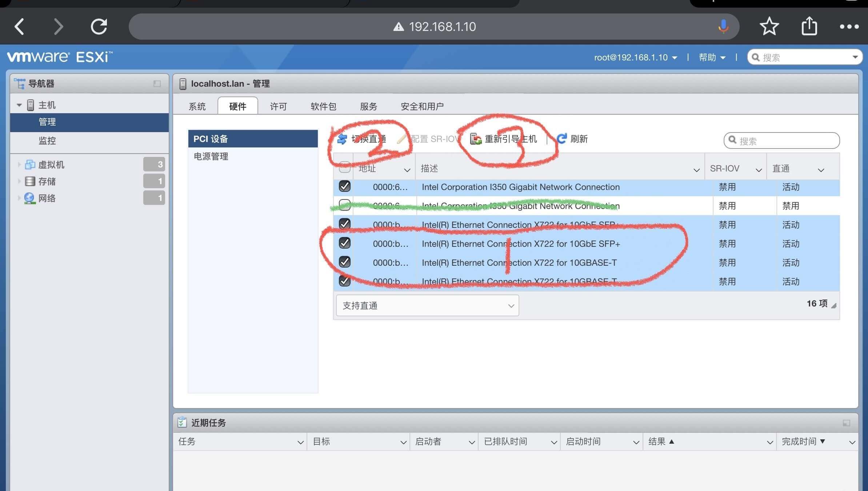Click the 网络 networking globe icon
This screenshot has height=491, width=868.
tap(30, 198)
